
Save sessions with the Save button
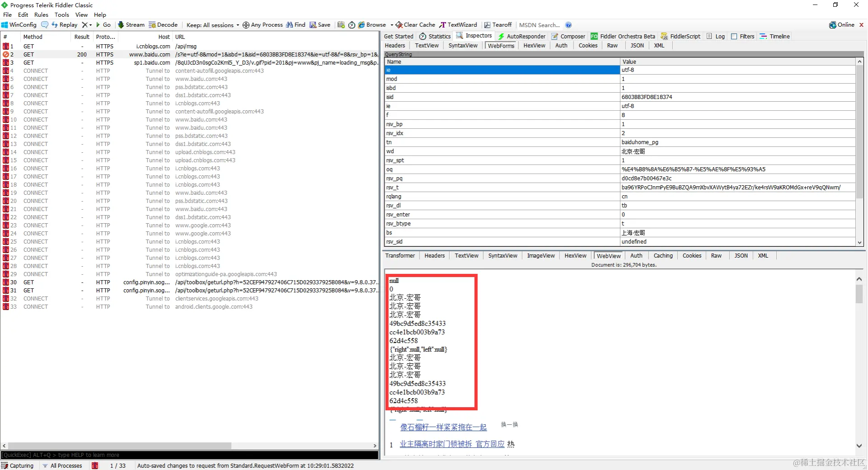point(320,25)
